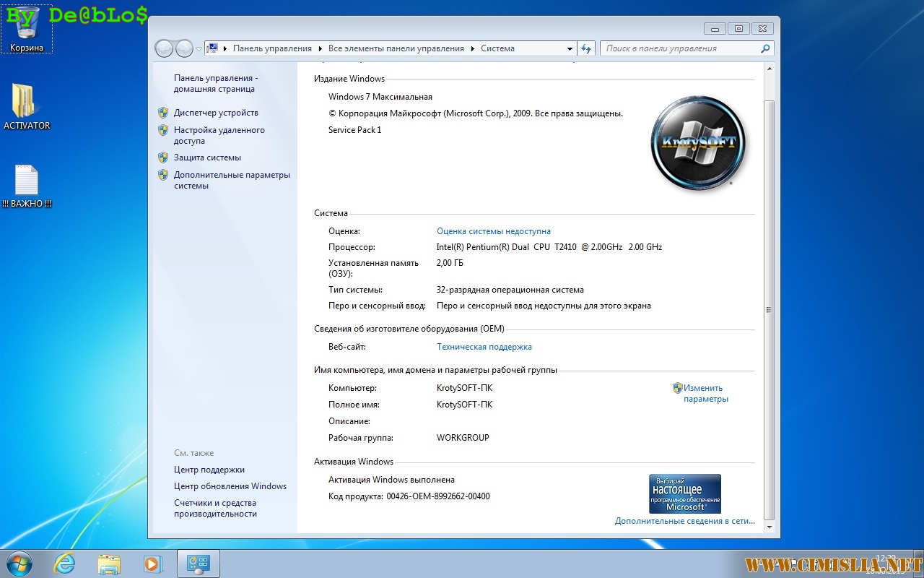This screenshot has height=578, width=924.
Task: Click Дополнительные сведения в сети link
Action: 685,521
